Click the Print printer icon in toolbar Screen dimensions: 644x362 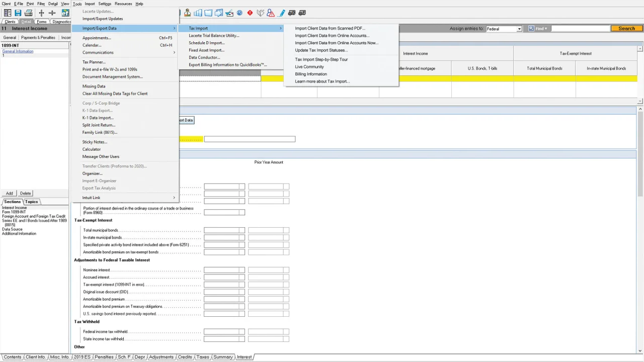point(29,13)
